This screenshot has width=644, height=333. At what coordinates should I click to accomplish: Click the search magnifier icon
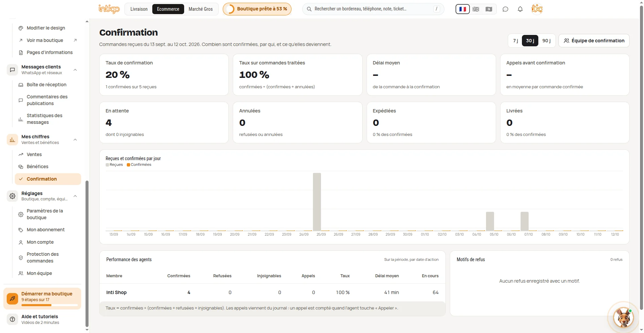click(309, 9)
